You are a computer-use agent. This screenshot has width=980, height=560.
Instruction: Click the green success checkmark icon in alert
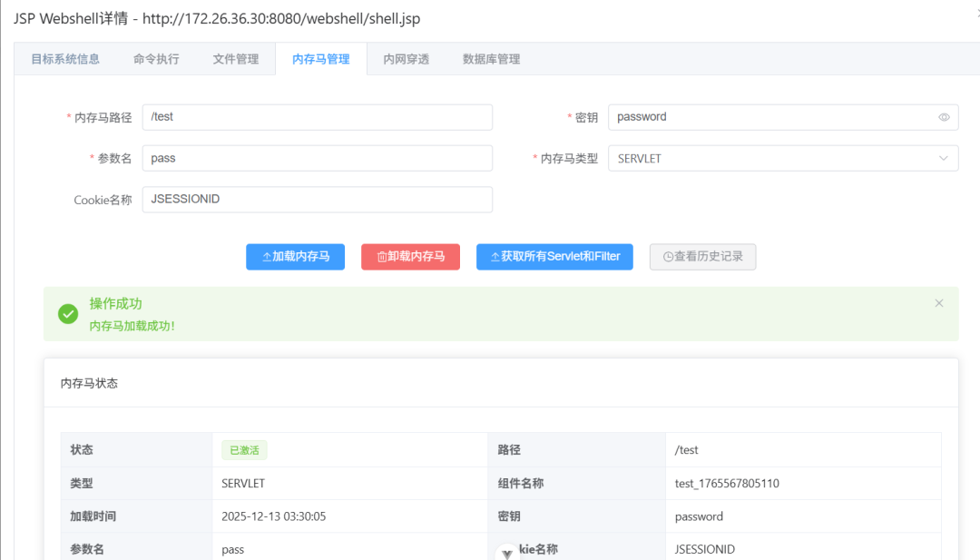coord(67,313)
